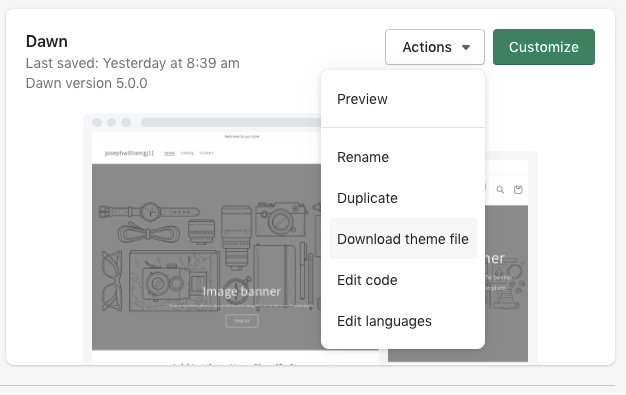Click the cart icon in mobile preview
This screenshot has height=395, width=626.
[x=518, y=190]
